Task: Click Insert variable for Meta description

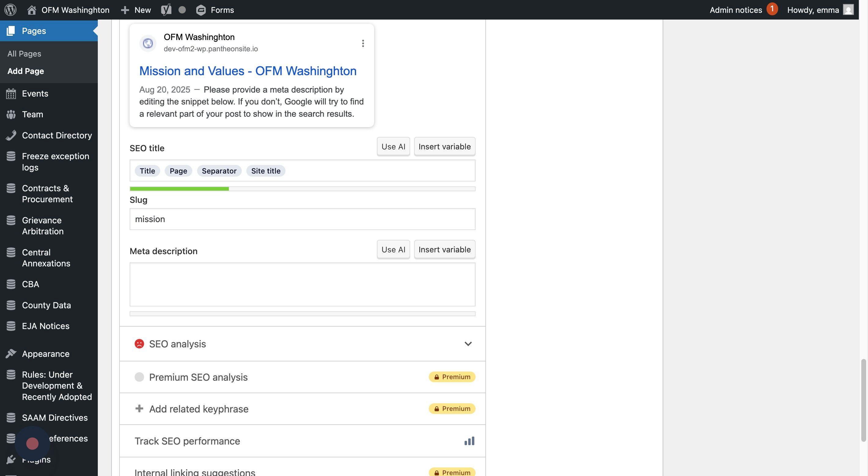Action: pyautogui.click(x=444, y=250)
